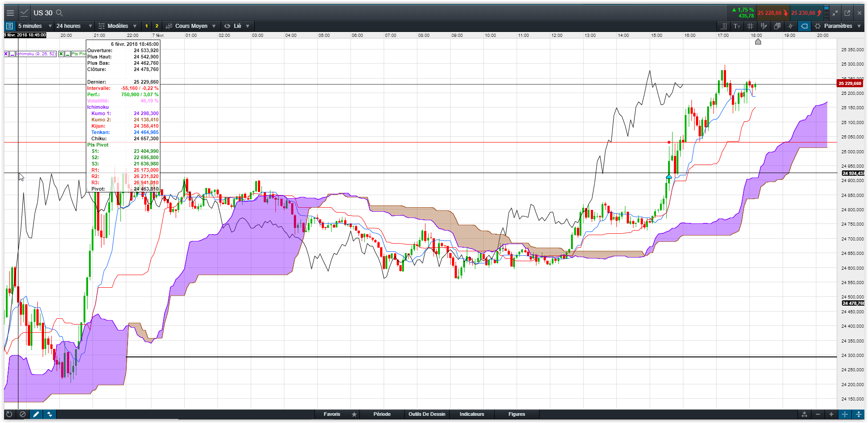Image resolution: width=868 pixels, height=423 pixels.
Task: Click the Pts Pivot indicator label
Action: [78, 54]
